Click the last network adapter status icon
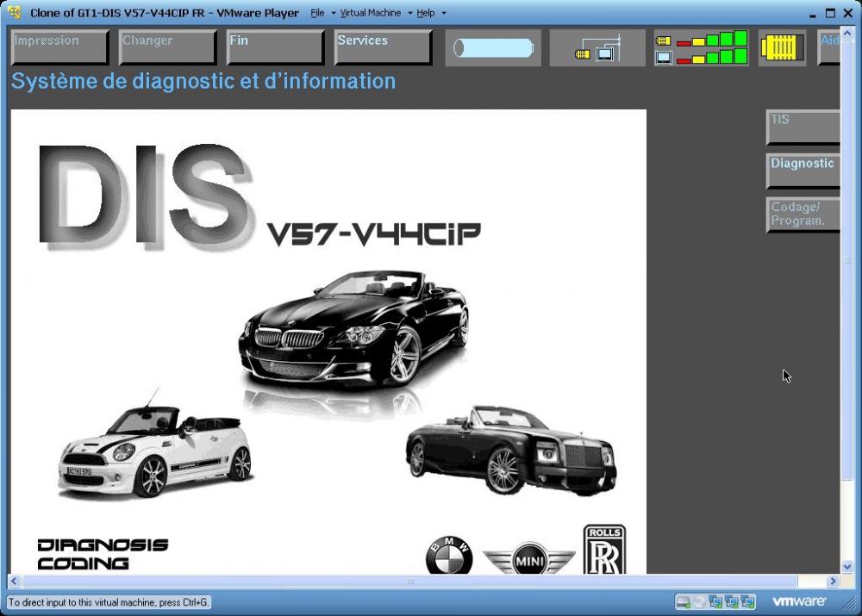 coord(747,602)
